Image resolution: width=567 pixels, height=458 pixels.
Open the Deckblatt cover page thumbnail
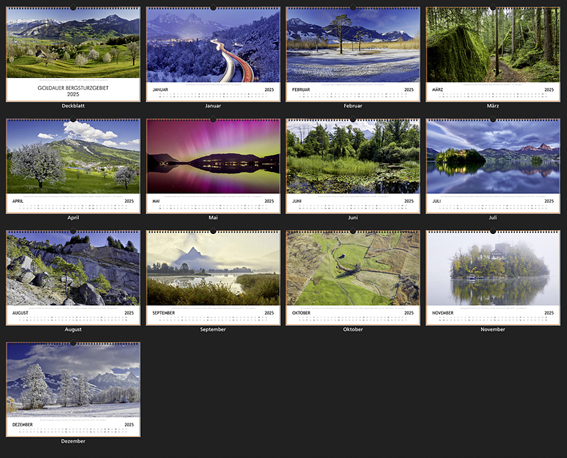pyautogui.click(x=73, y=54)
